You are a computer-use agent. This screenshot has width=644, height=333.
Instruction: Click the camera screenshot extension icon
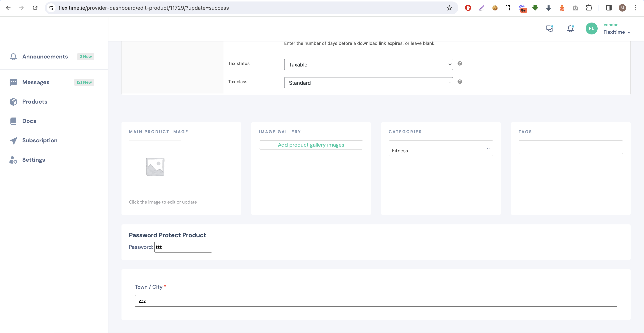575,8
